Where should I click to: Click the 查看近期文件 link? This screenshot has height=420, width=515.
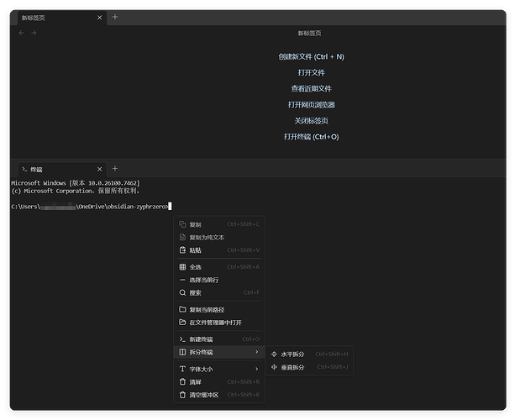click(x=312, y=88)
